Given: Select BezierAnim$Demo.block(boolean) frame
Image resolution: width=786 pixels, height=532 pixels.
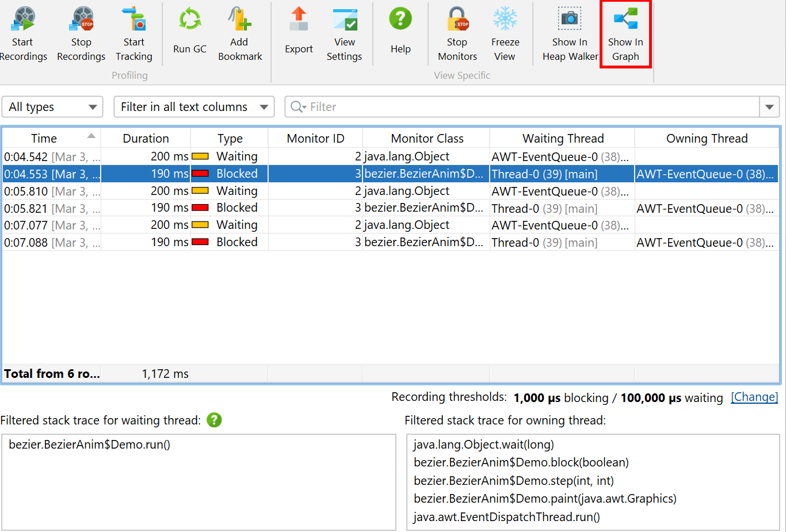Looking at the screenshot, I should point(521,462).
